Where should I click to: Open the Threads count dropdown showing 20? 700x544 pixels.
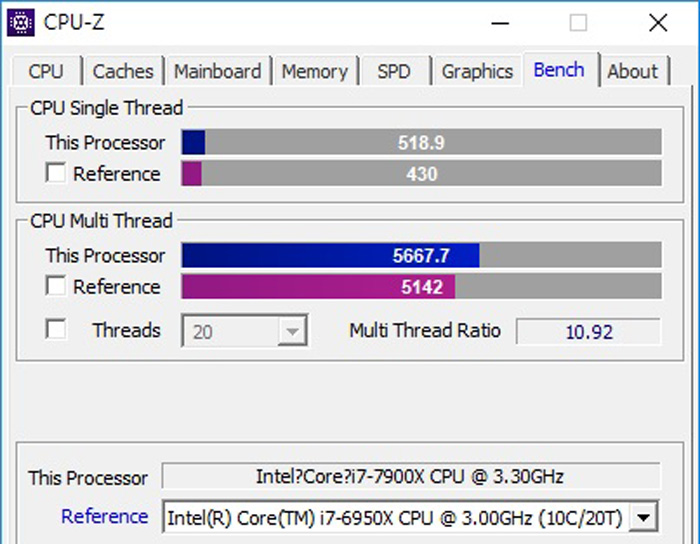pyautogui.click(x=244, y=331)
